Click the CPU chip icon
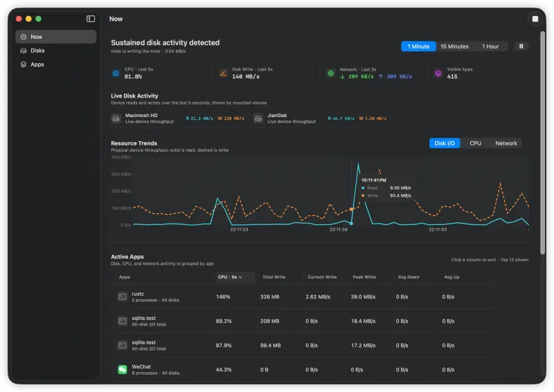The width and height of the screenshot is (554, 392). (x=116, y=73)
